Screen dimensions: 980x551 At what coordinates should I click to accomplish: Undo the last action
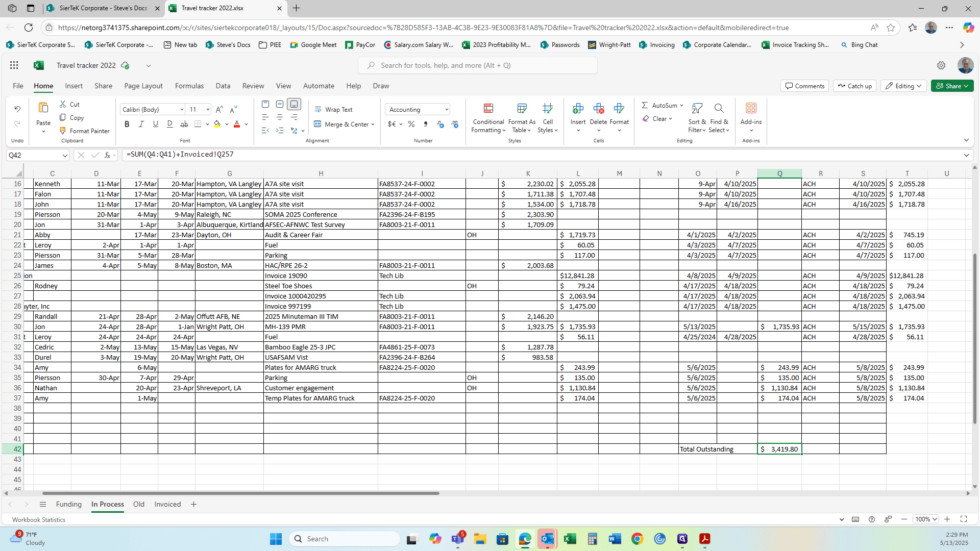pos(17,109)
